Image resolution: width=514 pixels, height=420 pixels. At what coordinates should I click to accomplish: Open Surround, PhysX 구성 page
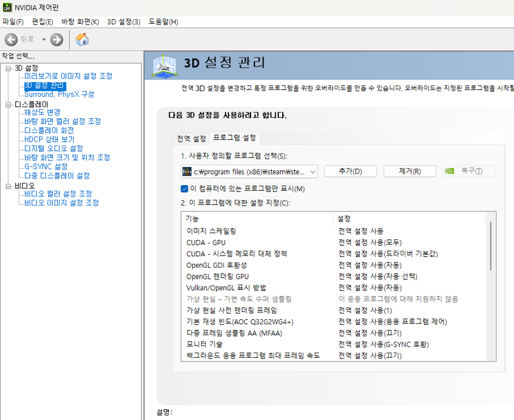coord(59,94)
